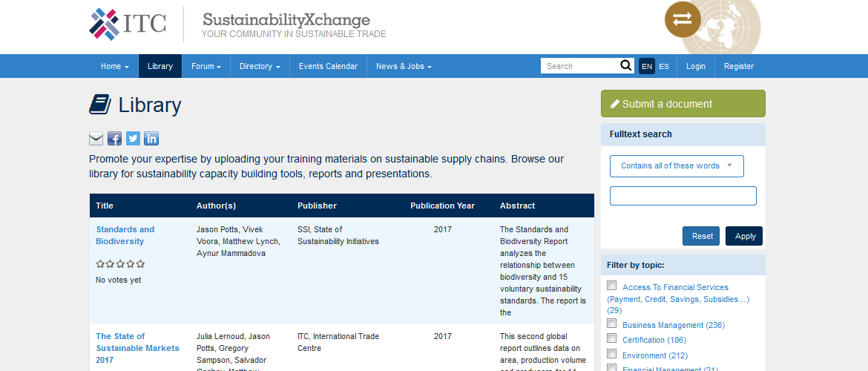Click the SustainabilityXchange site title
The width and height of the screenshot is (868, 371).
(286, 20)
